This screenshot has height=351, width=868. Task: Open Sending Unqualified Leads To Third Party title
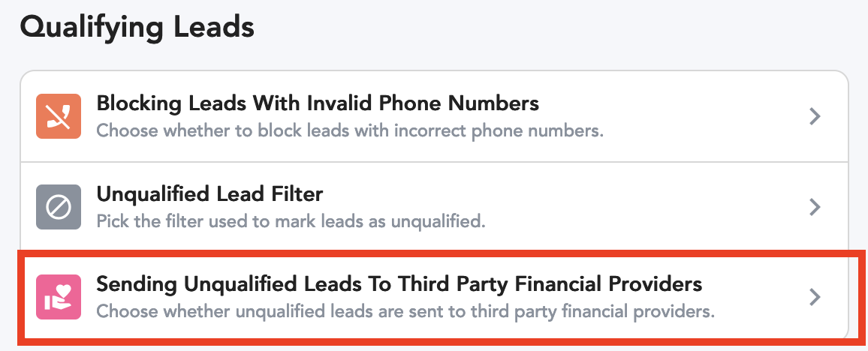[399, 284]
